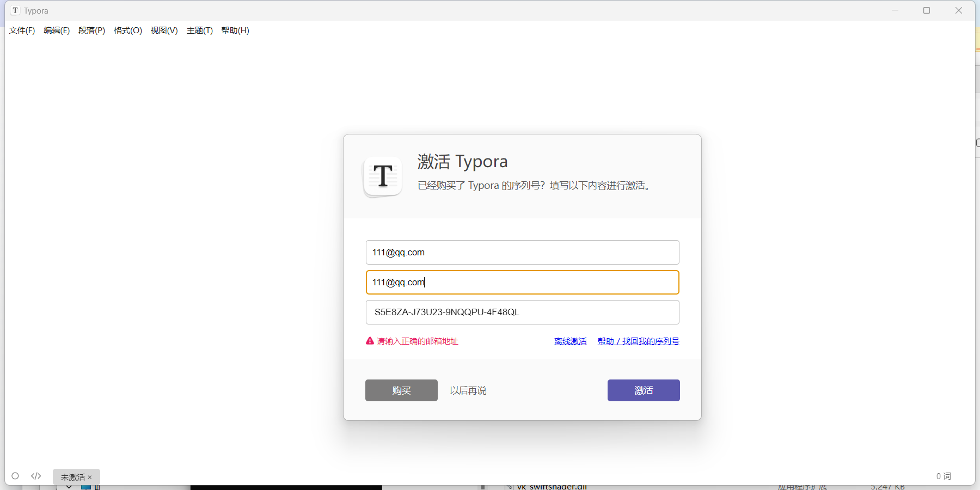Open the 帮助(H) menu

[235, 30]
